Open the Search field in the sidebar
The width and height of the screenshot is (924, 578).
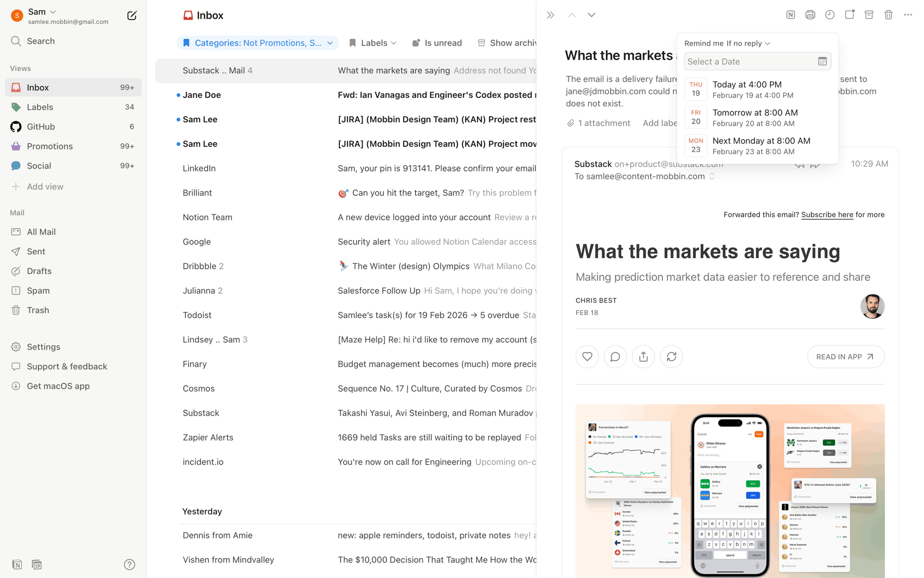pos(73,41)
